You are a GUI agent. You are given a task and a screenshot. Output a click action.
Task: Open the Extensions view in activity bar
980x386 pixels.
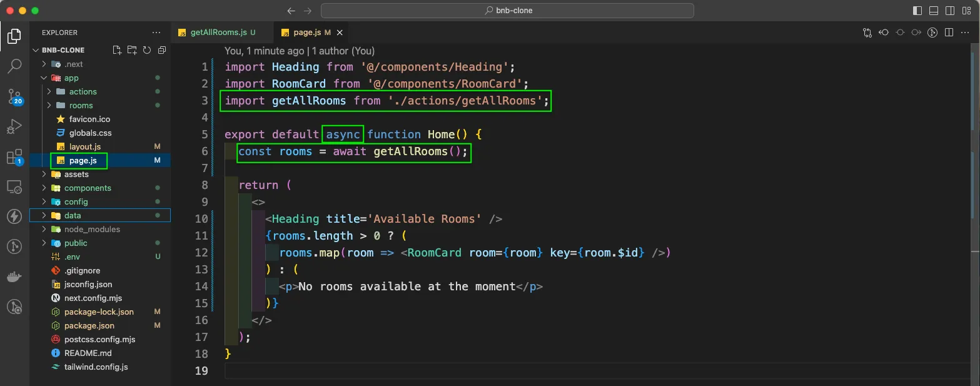14,156
